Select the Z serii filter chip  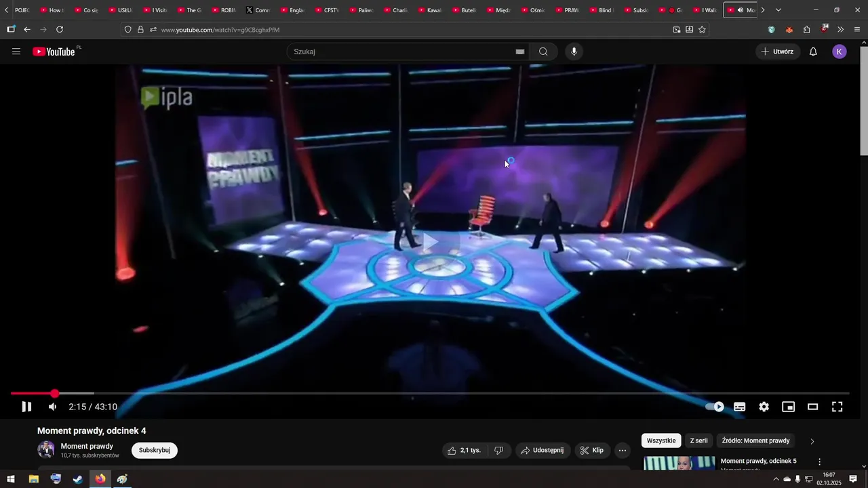(698, 441)
